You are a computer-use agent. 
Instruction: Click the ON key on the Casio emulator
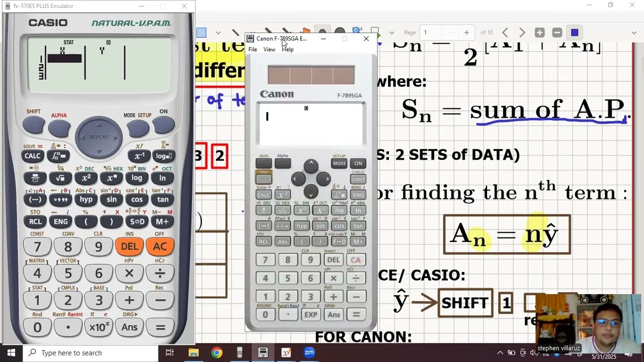164,125
